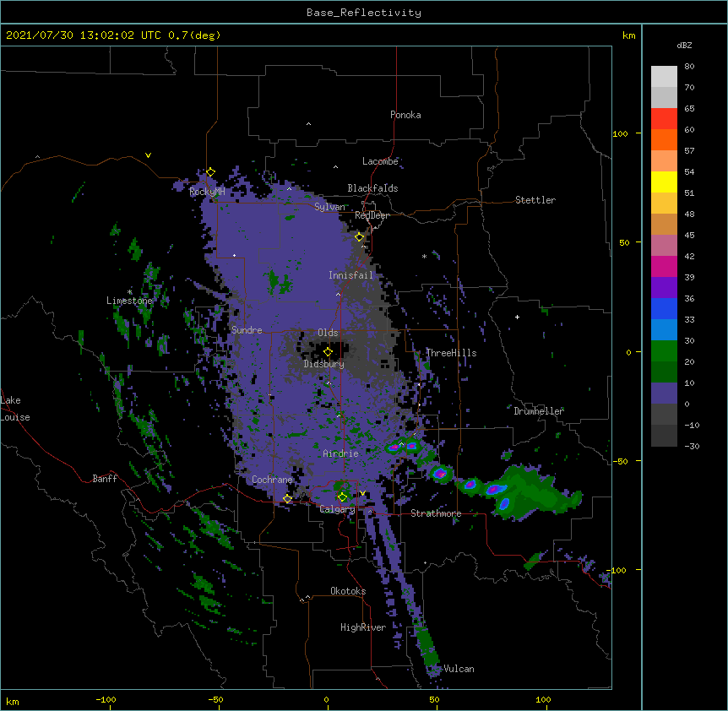Click the Lake Louise label
The height and width of the screenshot is (711, 728).
15,409
